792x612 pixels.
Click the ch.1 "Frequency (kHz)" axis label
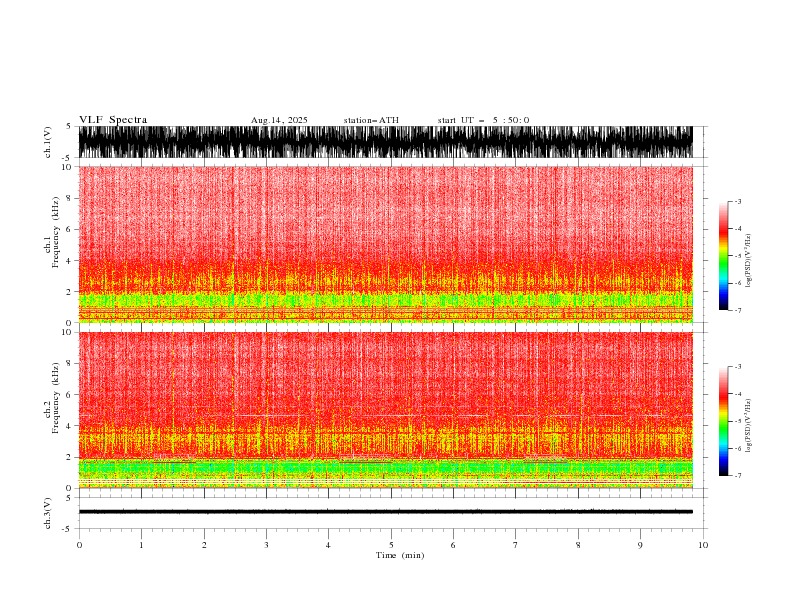click(56, 232)
